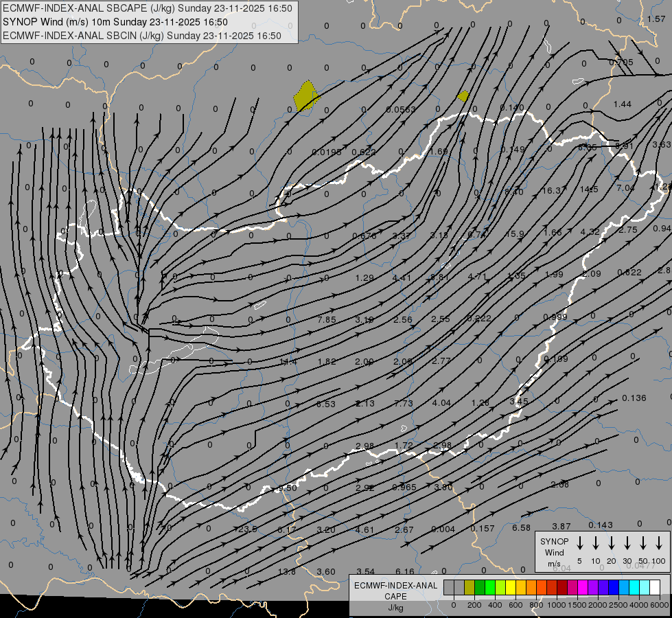
Task: Click the 1.44 CAPE value on map
Action: [623, 104]
